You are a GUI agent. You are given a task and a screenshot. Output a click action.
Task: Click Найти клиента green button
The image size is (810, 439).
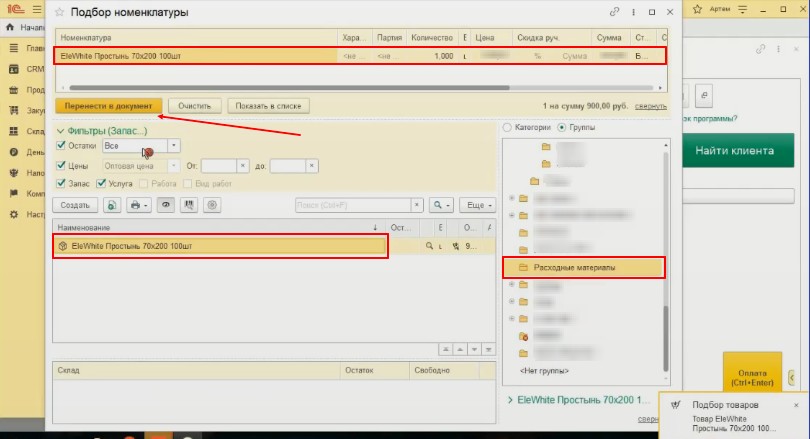[738, 150]
